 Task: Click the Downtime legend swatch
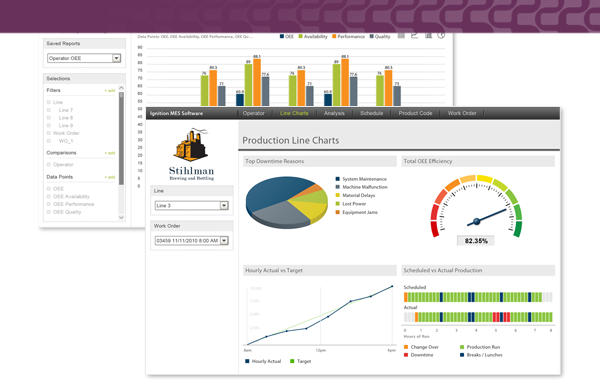coord(406,355)
